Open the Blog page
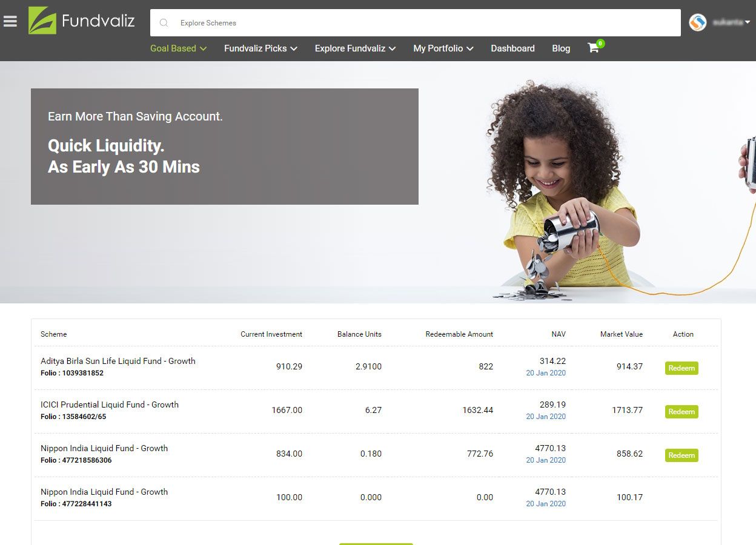The width and height of the screenshot is (756, 545). coord(561,48)
